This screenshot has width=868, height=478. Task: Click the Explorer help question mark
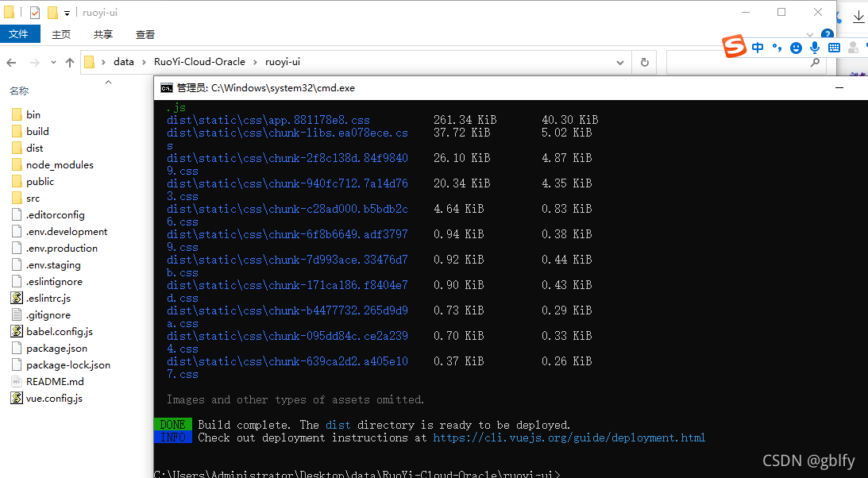[x=827, y=34]
